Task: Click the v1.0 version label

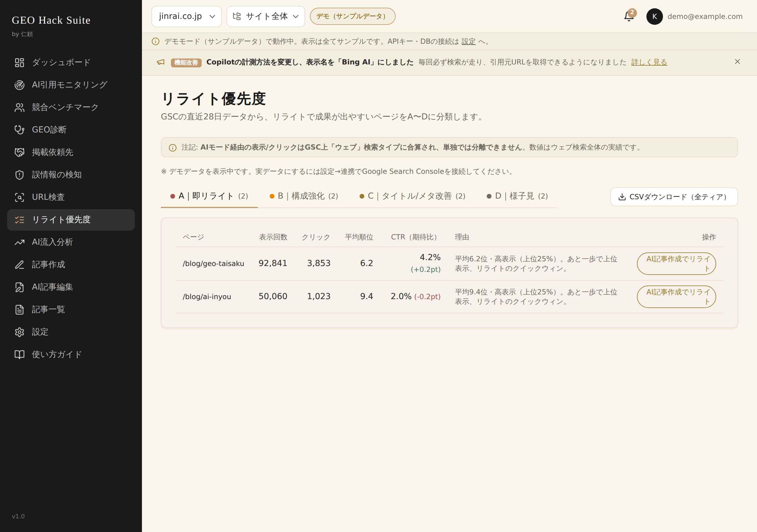Action: (x=18, y=517)
